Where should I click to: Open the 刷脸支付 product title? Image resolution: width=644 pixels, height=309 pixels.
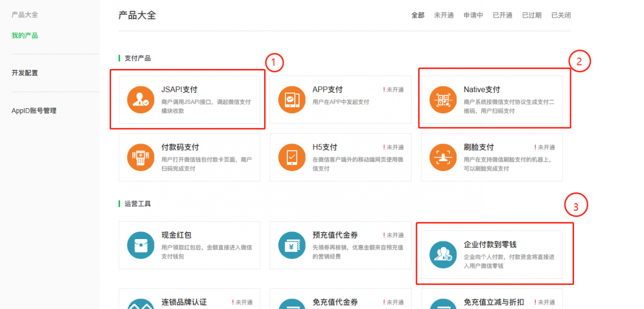click(x=478, y=147)
